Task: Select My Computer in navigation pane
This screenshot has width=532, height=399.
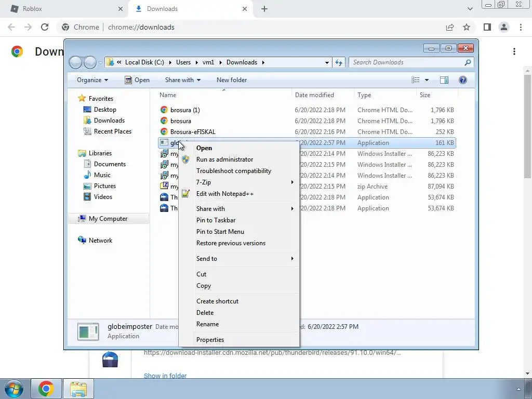Action: [108, 219]
